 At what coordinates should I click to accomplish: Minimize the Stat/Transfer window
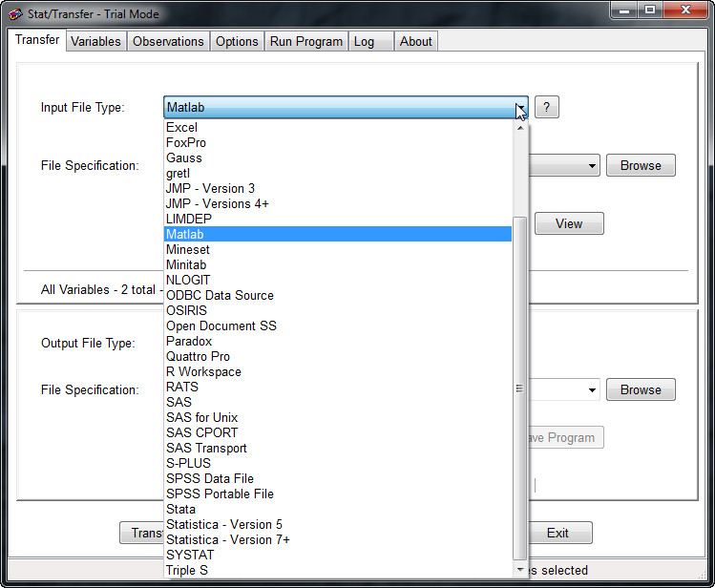click(624, 10)
